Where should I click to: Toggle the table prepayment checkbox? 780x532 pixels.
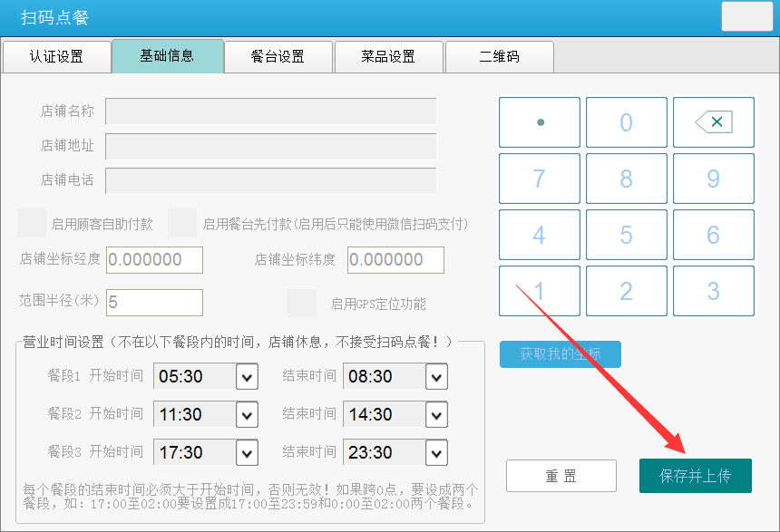point(182,223)
